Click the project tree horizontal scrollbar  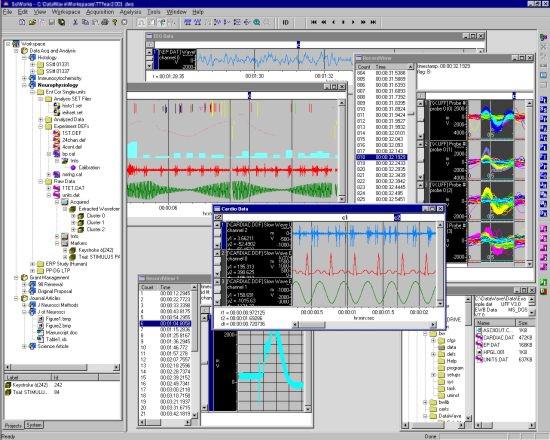click(x=62, y=367)
